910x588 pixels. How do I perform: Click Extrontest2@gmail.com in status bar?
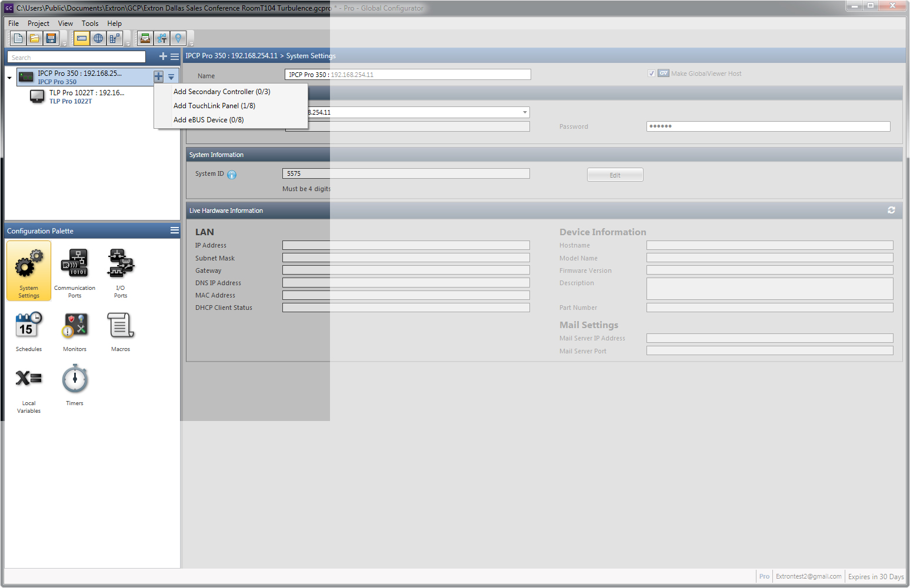808,576
